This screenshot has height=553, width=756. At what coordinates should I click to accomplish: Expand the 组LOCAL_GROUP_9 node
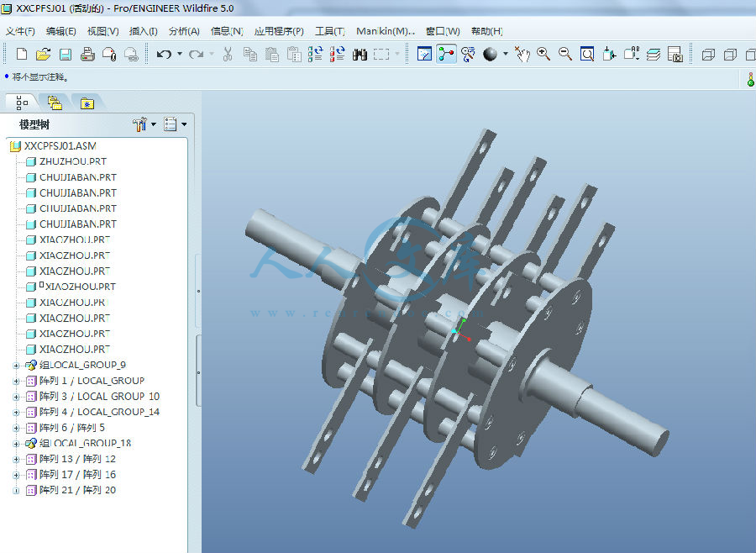click(16, 366)
